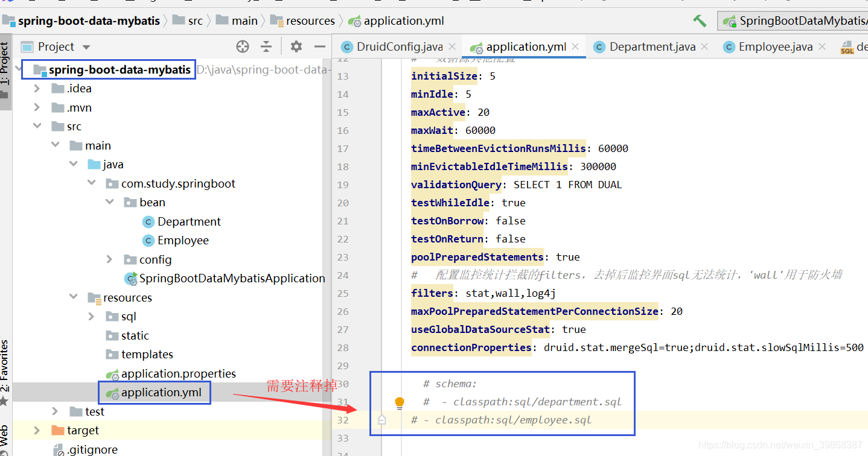Expand the test folder
This screenshot has height=456, width=868.
[56, 411]
